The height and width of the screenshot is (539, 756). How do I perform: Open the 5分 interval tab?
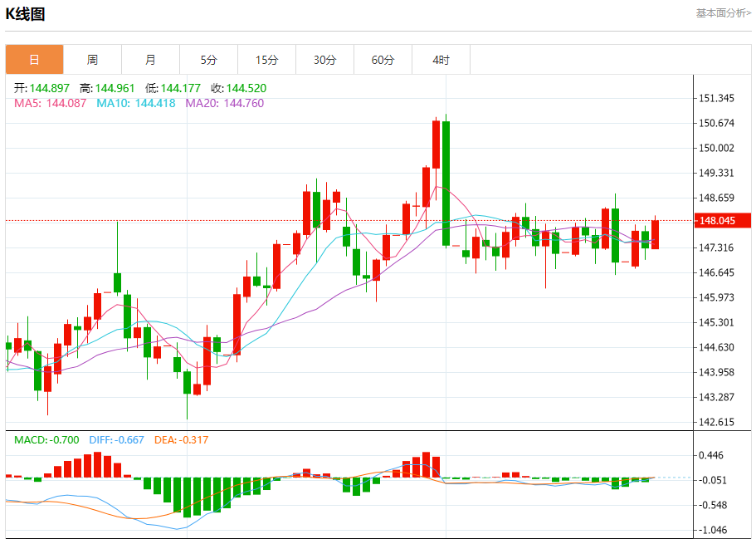209,60
